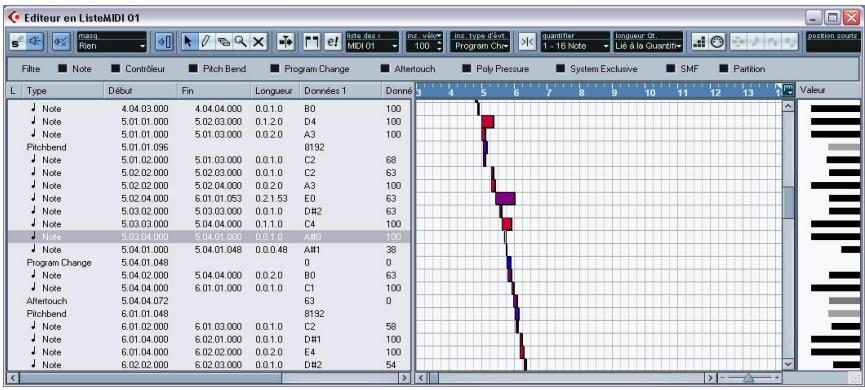The height and width of the screenshot is (390, 865).
Task: Select the Zoom magnifier tool
Action: click(x=241, y=42)
